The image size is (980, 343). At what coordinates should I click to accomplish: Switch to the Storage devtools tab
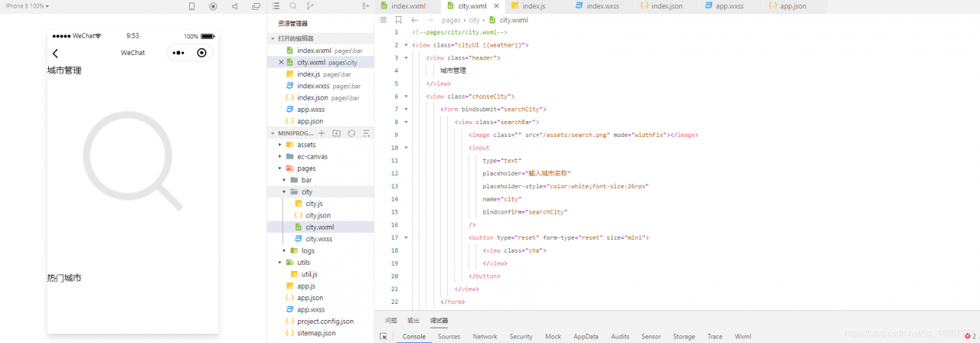click(x=684, y=336)
